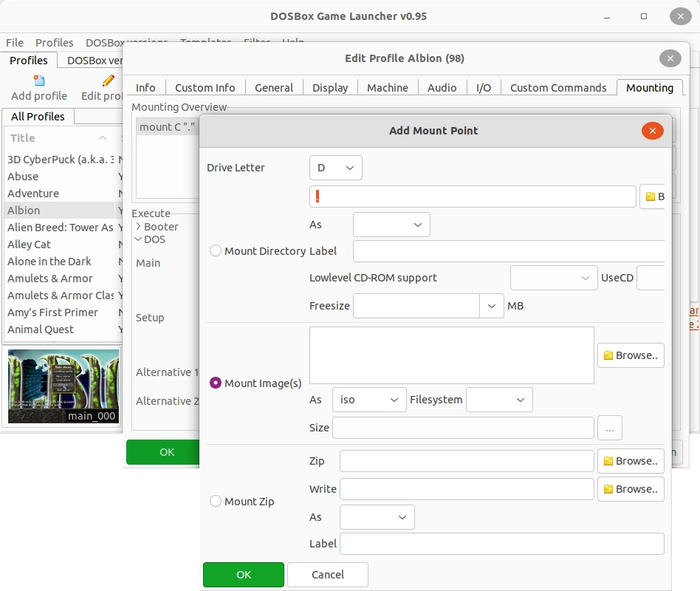Click the folder browse button for directory path
The image size is (700, 591).
pyautogui.click(x=653, y=197)
